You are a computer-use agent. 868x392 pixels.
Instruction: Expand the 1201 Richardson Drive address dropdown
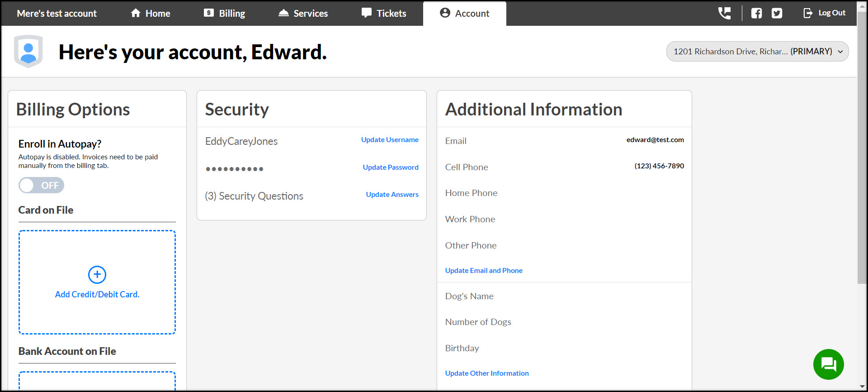(x=757, y=52)
